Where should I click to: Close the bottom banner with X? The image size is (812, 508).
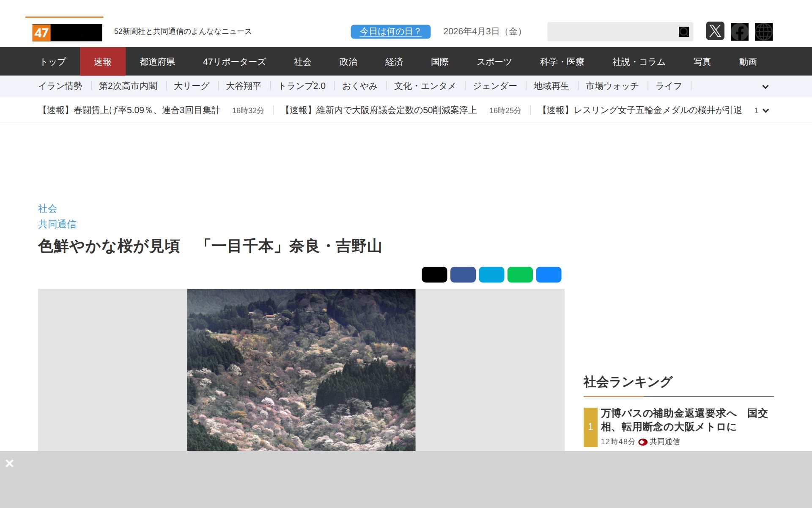(x=9, y=463)
